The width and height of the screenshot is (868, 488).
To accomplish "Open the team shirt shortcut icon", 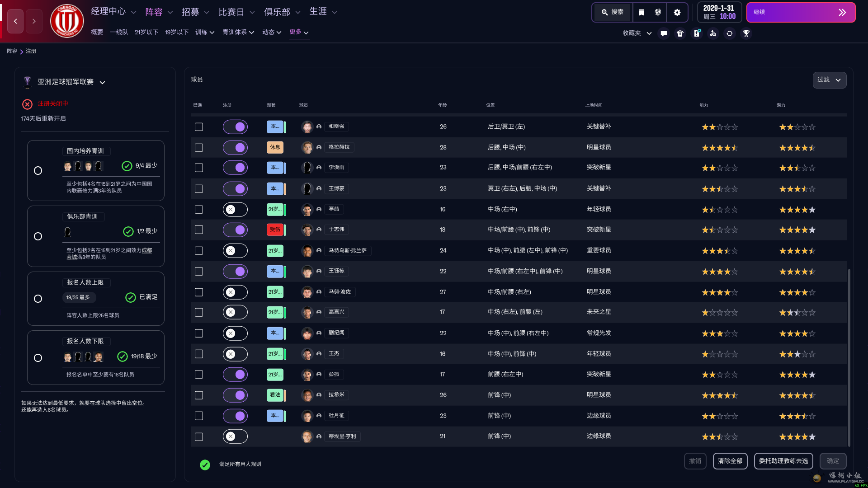I will coord(680,33).
